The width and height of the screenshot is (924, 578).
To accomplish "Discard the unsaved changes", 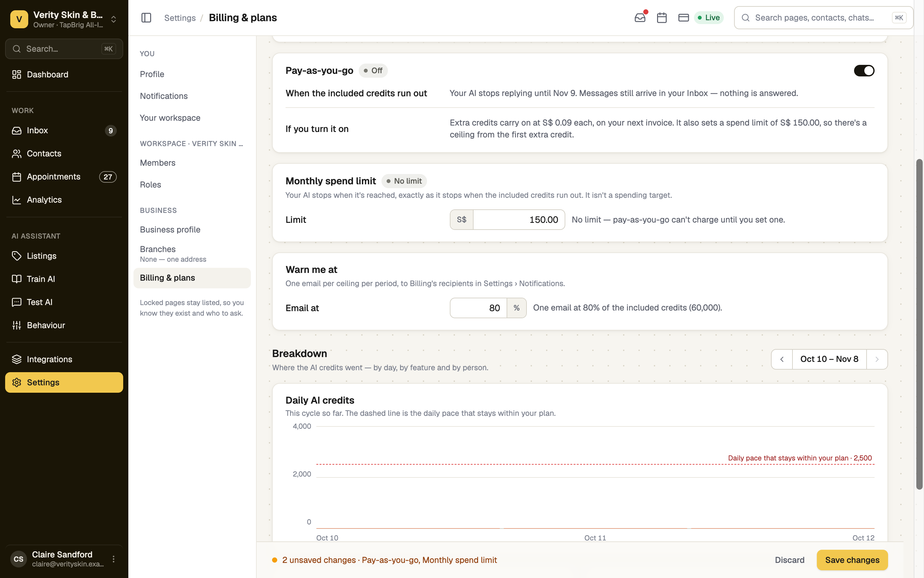I will pyautogui.click(x=790, y=560).
